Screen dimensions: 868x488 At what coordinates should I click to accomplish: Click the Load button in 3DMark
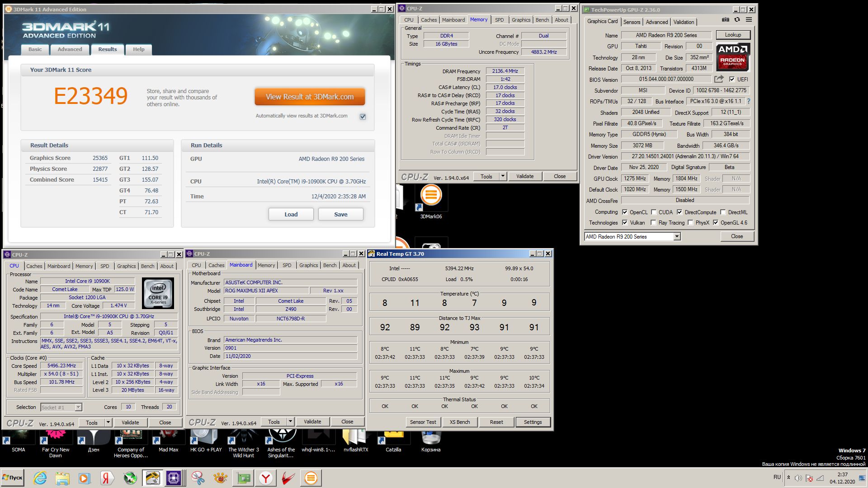point(291,214)
